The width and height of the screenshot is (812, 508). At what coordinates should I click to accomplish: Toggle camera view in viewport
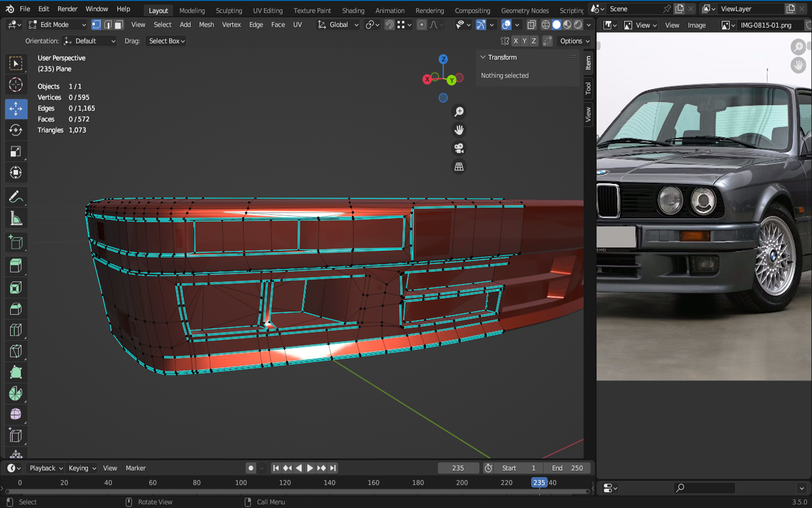pos(459,148)
